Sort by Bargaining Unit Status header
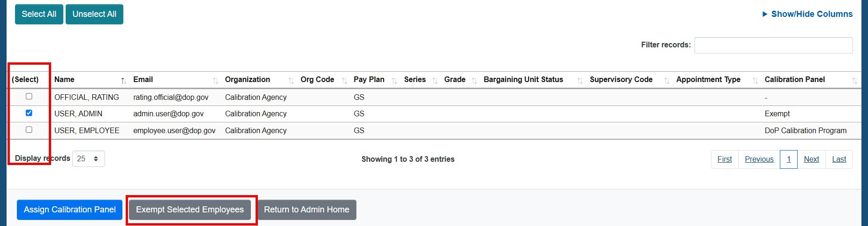 click(523, 80)
